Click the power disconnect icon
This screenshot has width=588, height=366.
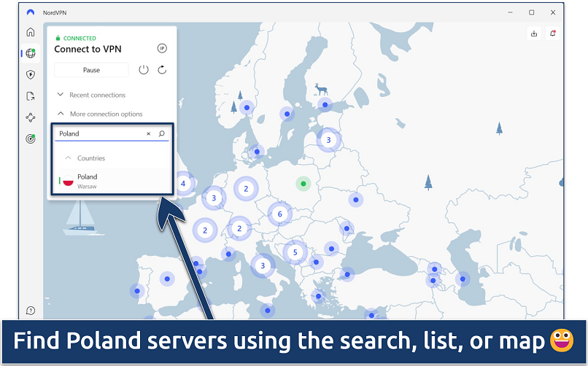click(144, 70)
